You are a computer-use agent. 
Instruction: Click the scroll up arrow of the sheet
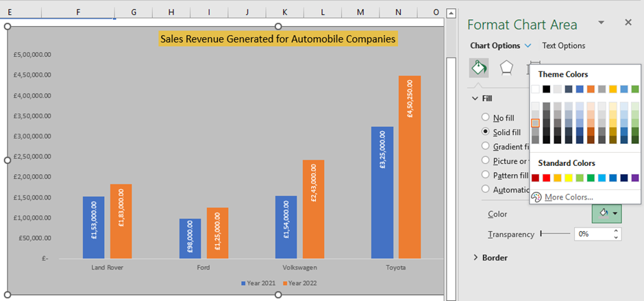(451, 14)
